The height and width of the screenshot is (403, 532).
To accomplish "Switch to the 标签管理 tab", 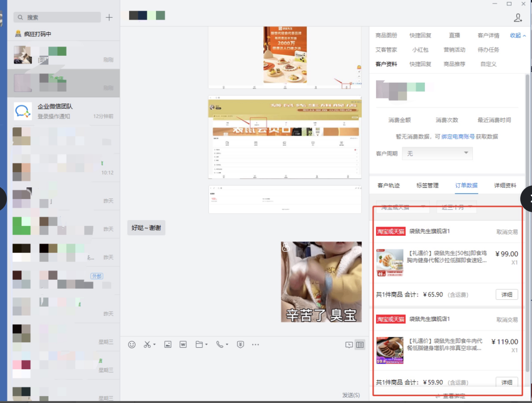I will pyautogui.click(x=427, y=185).
